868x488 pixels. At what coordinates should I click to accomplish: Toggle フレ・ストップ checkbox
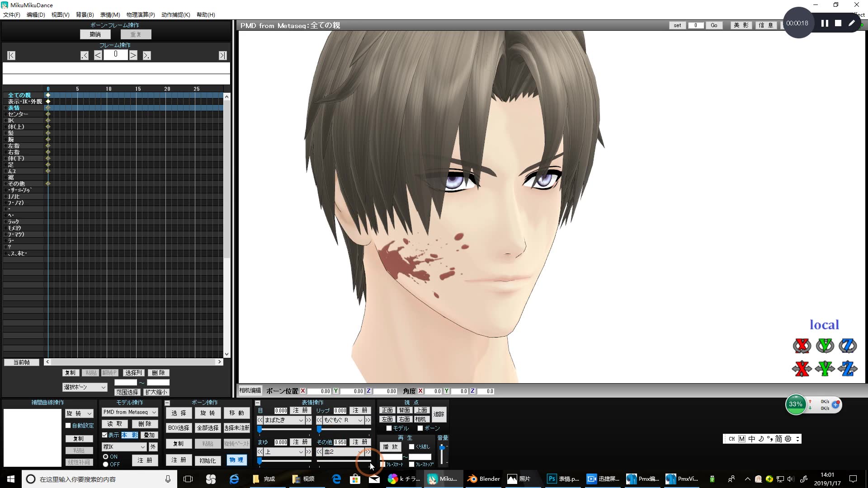[x=411, y=465]
